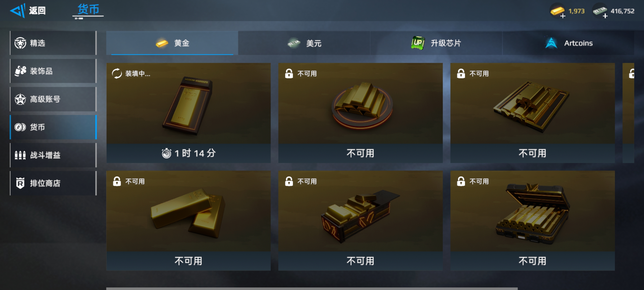The width and height of the screenshot is (644, 290).
Task: Click the reloading spinner icon on first pack
Action: (117, 73)
